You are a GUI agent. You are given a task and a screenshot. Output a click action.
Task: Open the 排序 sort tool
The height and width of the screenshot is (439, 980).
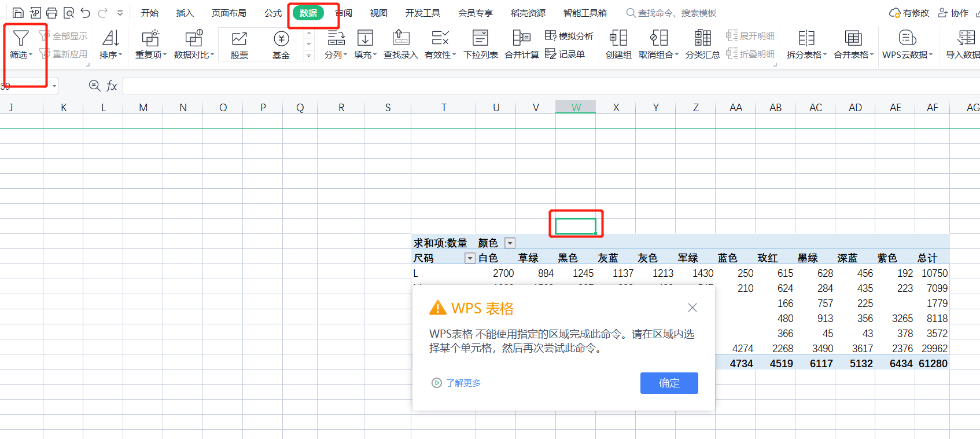point(110,44)
